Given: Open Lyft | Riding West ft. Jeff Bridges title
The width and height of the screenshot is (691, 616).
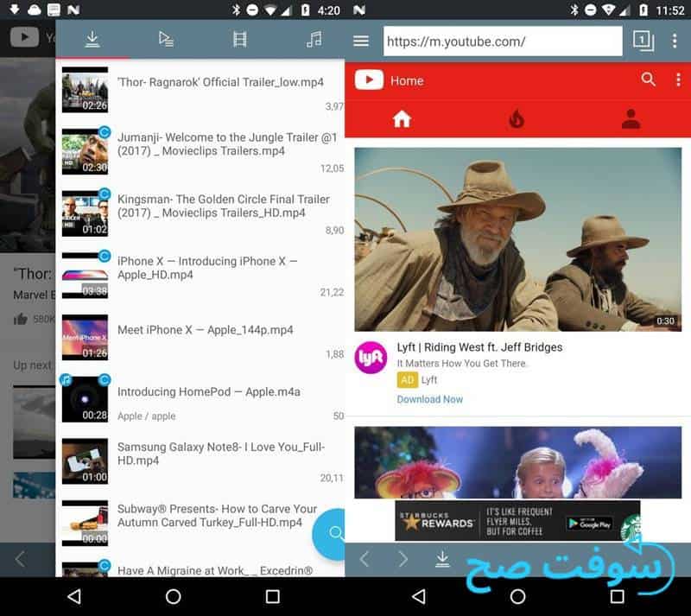Looking at the screenshot, I should [479, 347].
